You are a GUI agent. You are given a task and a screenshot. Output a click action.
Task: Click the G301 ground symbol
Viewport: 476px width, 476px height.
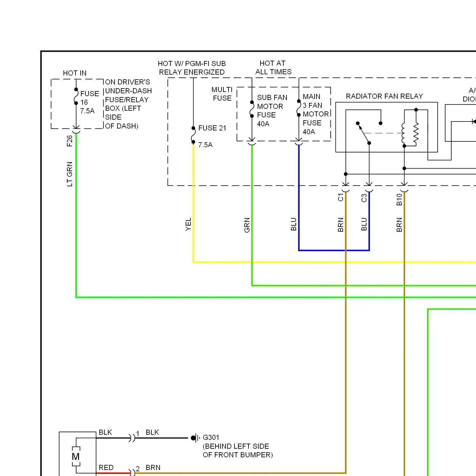pyautogui.click(x=195, y=438)
